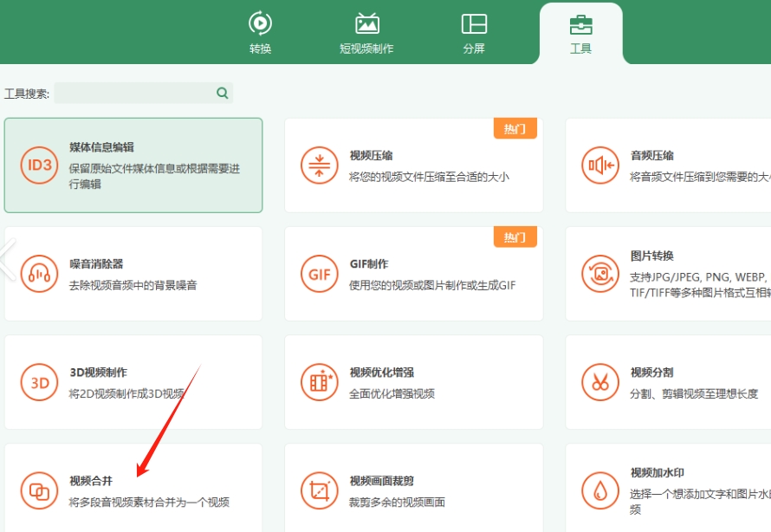
Task: Click the 工具 toolbox icon
Action: click(580, 24)
